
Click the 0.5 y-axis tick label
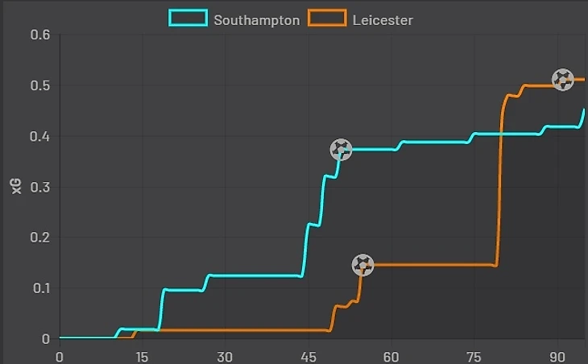pyautogui.click(x=39, y=86)
